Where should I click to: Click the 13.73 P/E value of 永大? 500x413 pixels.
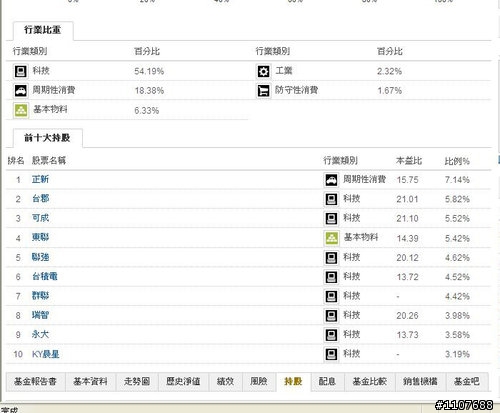(407, 335)
